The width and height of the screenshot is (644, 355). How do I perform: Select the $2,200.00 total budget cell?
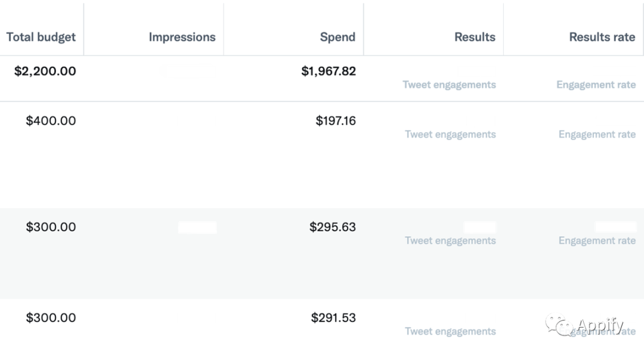45,71
